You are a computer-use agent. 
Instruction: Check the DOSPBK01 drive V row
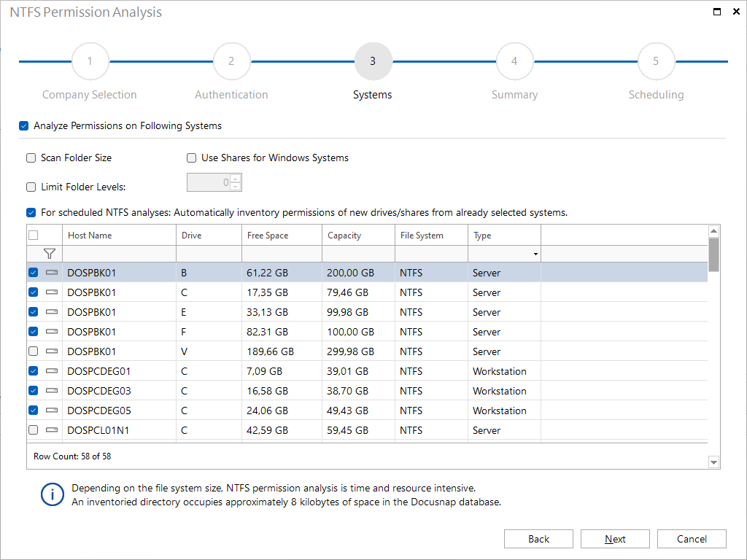tap(34, 351)
